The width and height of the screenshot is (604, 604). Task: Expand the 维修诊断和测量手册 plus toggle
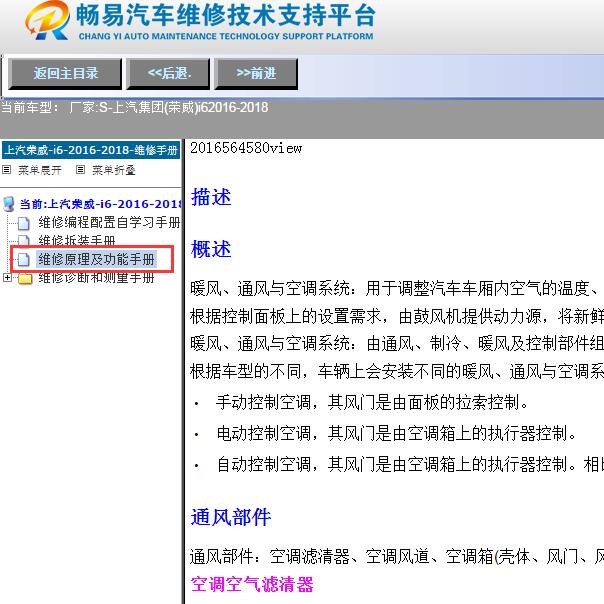(7, 277)
